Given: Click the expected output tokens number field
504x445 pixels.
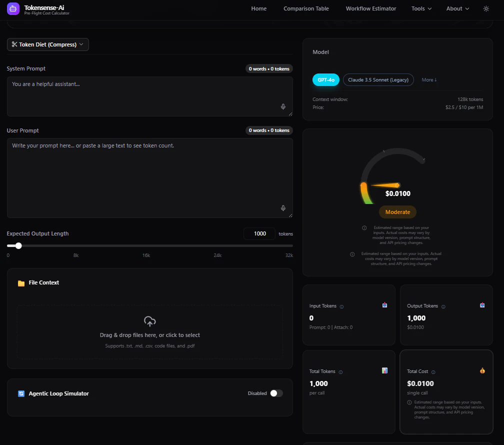Looking at the screenshot, I should (x=259, y=234).
